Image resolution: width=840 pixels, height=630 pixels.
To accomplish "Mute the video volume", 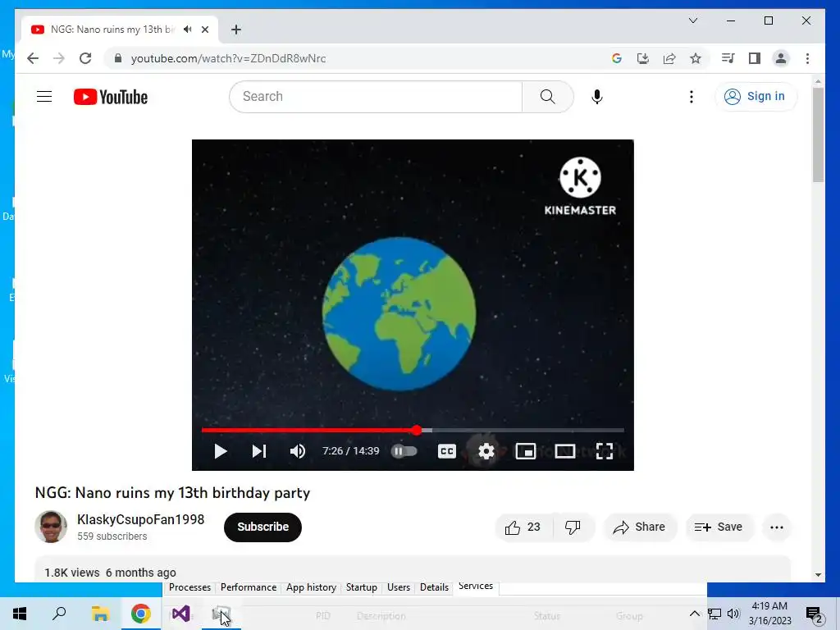I will 297,451.
